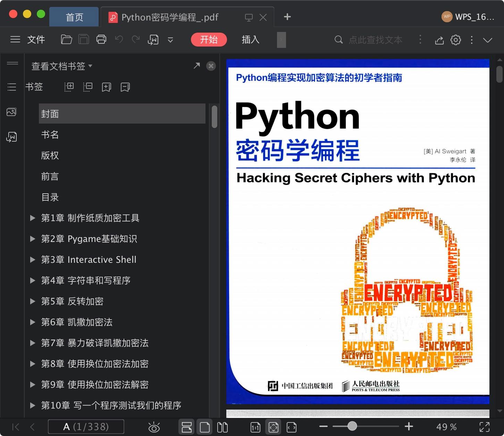Screen dimensions: 504x436
Task: Click the sidebar convert document icon
Action: tap(11, 137)
